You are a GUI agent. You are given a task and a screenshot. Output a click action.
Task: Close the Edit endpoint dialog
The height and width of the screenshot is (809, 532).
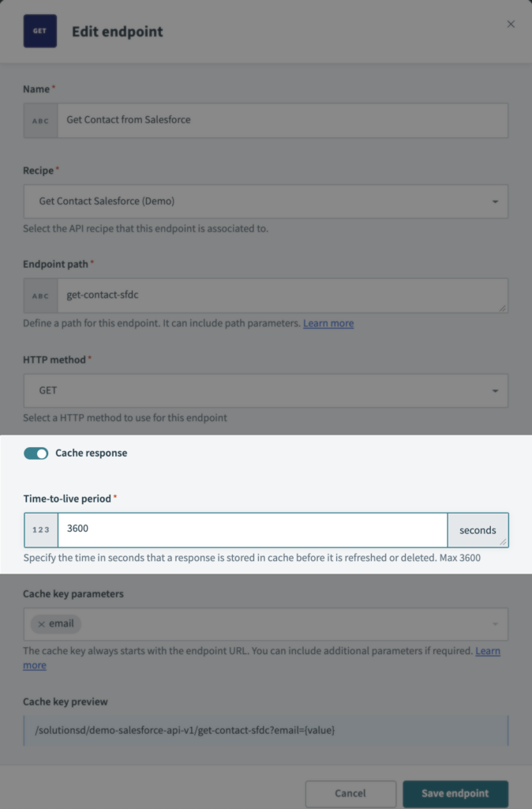[511, 24]
